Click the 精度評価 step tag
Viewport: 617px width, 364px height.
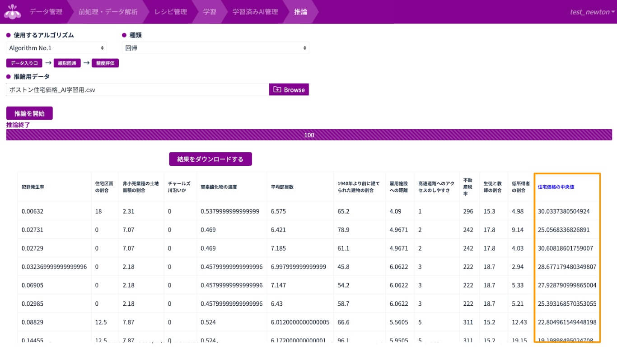pos(105,63)
